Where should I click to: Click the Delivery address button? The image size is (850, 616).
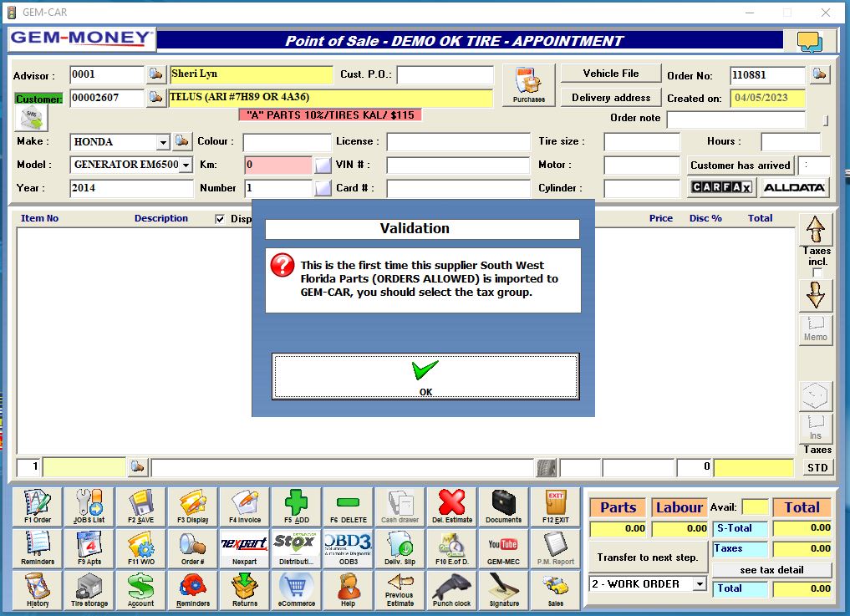[x=610, y=98]
